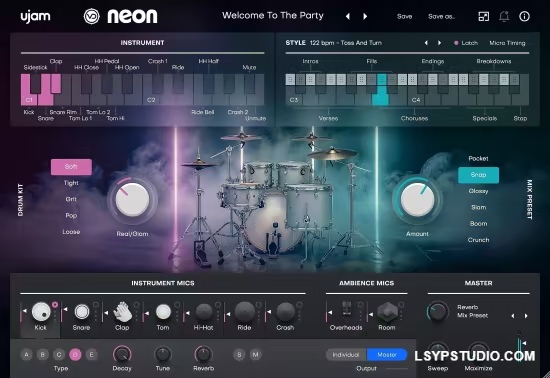Select next style arrow
This screenshot has height=378, width=550.
pyautogui.click(x=439, y=43)
